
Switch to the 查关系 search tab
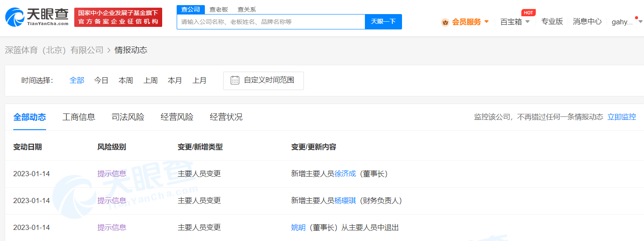click(x=247, y=9)
